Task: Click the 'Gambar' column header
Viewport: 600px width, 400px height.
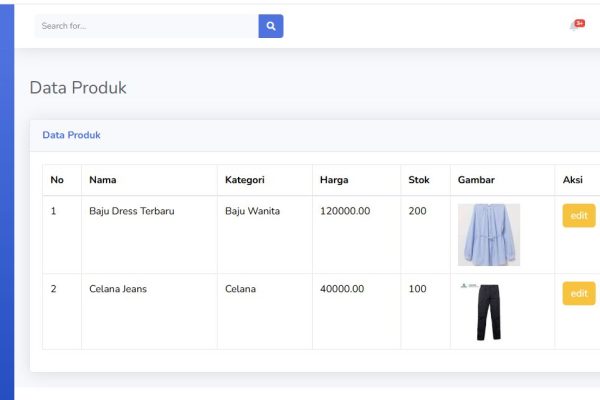Action: coord(476,180)
